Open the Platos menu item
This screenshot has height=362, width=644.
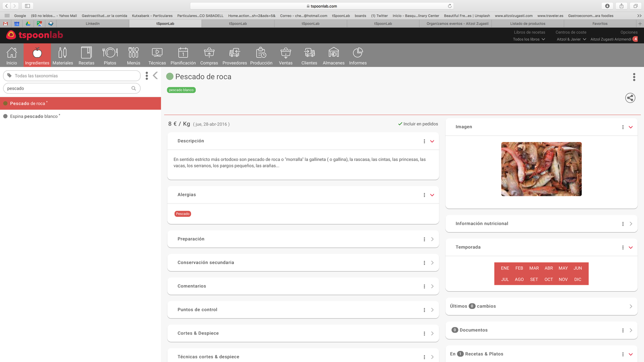110,55
